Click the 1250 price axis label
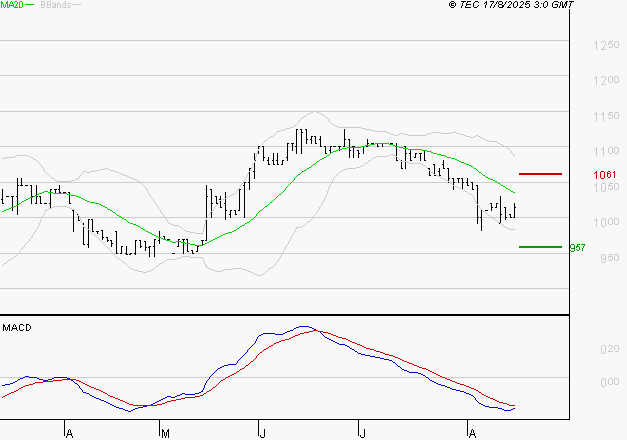The width and height of the screenshot is (627, 440). pyautogui.click(x=604, y=46)
